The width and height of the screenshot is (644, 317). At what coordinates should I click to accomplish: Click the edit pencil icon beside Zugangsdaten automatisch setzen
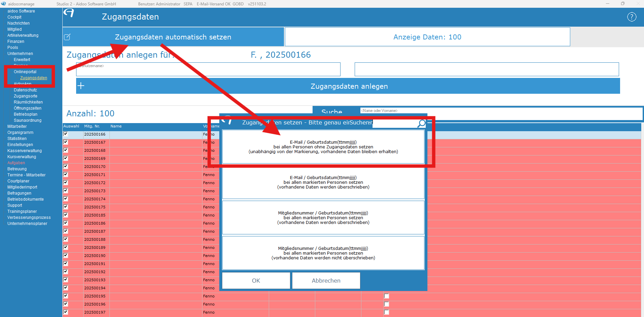(67, 37)
